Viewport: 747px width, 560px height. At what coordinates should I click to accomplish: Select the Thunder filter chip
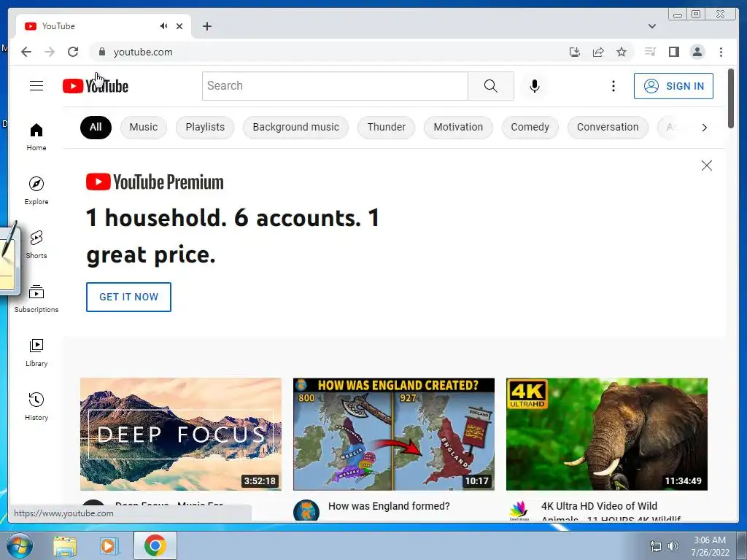(x=387, y=127)
